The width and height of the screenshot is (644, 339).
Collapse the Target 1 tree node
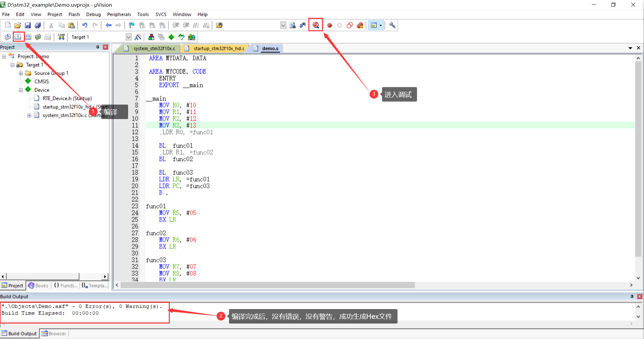[12, 65]
